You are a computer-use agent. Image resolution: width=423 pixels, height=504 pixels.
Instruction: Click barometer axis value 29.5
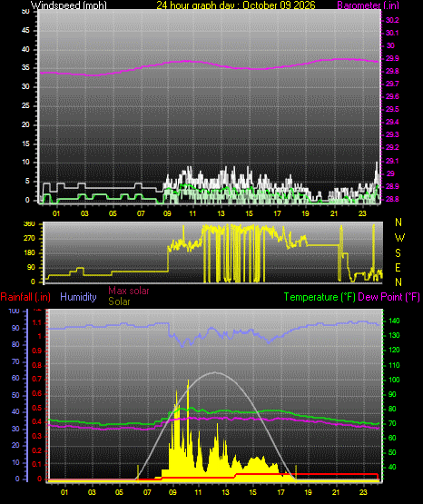(392, 109)
